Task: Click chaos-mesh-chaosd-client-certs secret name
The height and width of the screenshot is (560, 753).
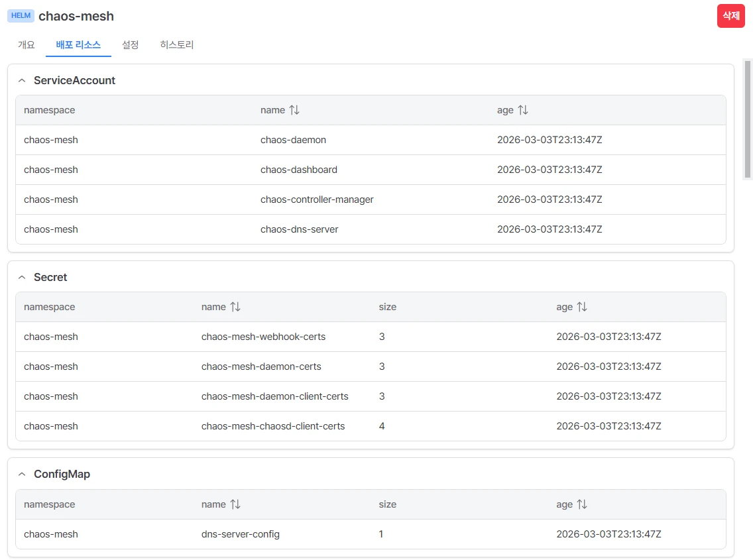Action: coord(273,426)
